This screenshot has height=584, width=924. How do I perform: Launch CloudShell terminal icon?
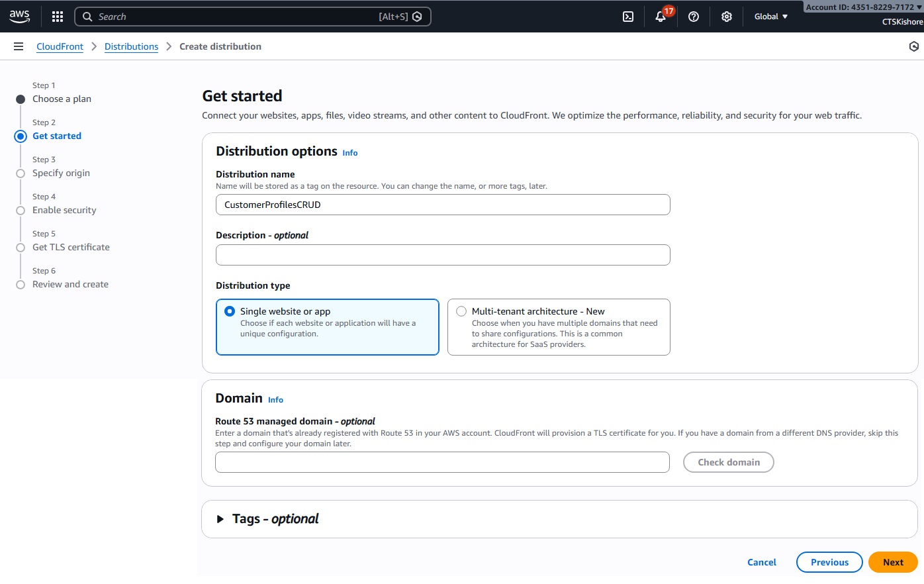click(628, 17)
